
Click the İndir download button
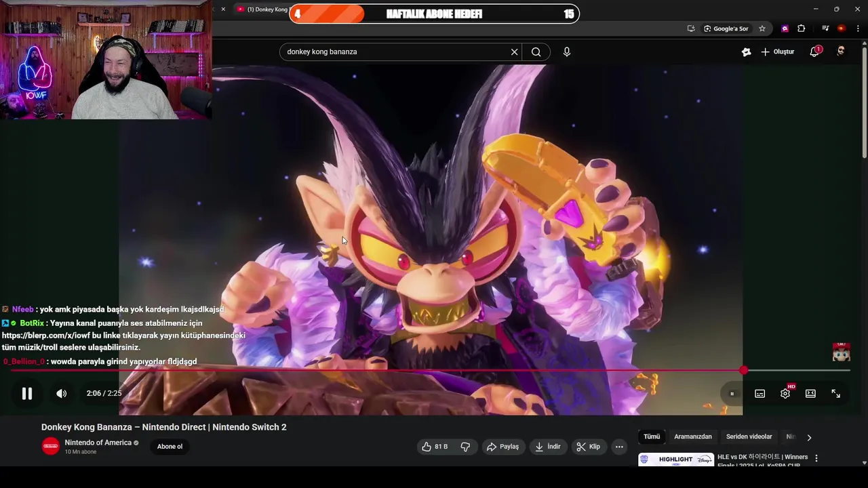(548, 447)
